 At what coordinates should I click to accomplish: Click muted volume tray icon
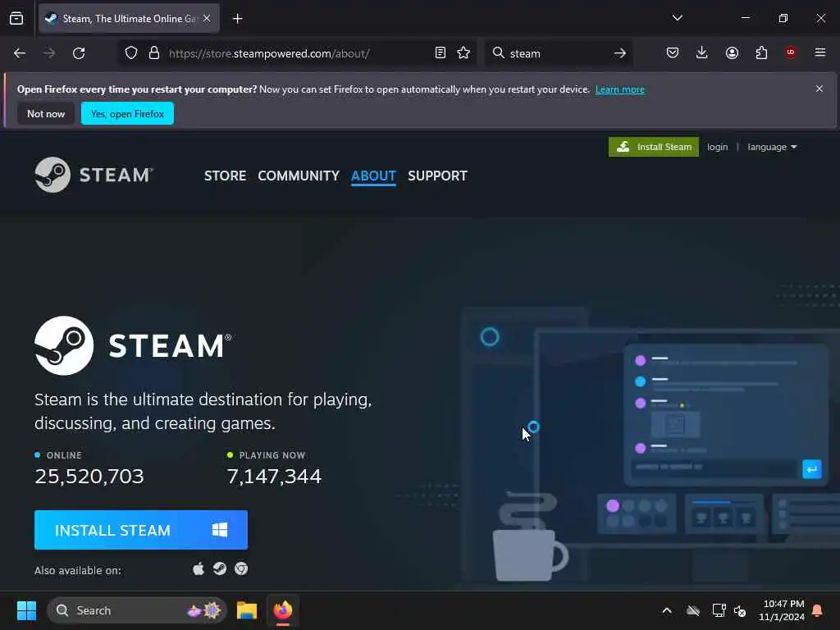[x=741, y=610]
